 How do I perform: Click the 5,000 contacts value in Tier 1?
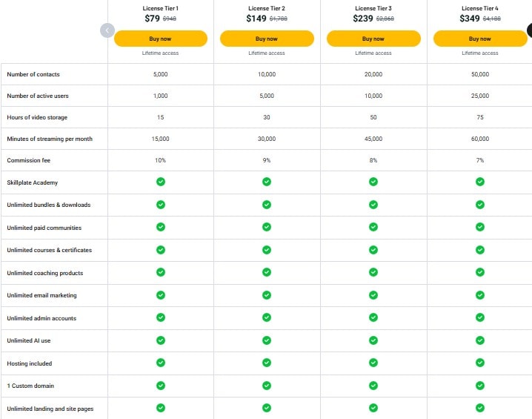point(161,74)
